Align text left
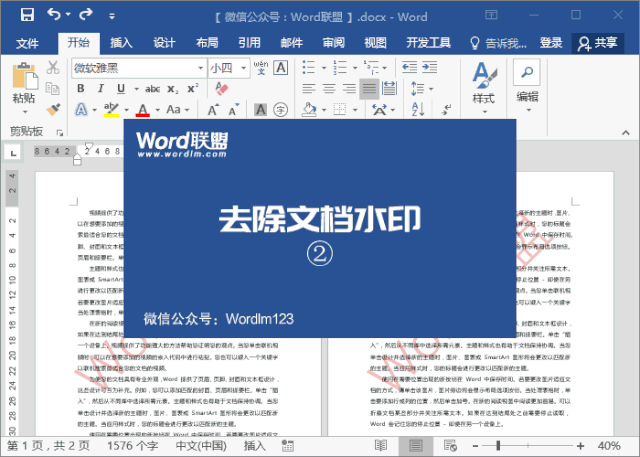640x457 pixels. [x=309, y=89]
